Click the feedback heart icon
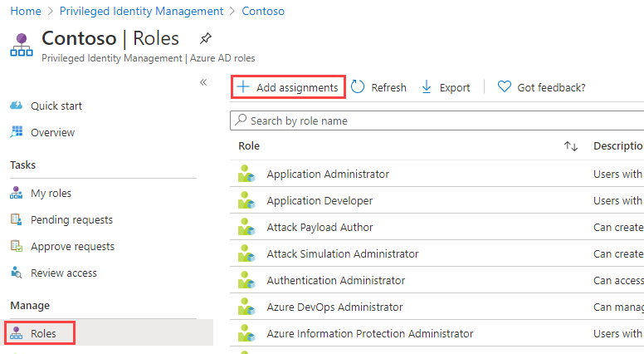 point(504,86)
